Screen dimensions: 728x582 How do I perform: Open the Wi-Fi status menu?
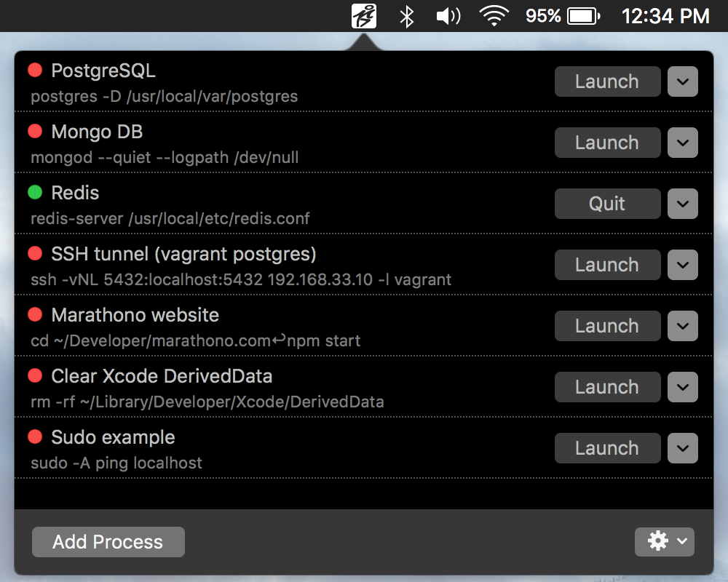point(494,16)
